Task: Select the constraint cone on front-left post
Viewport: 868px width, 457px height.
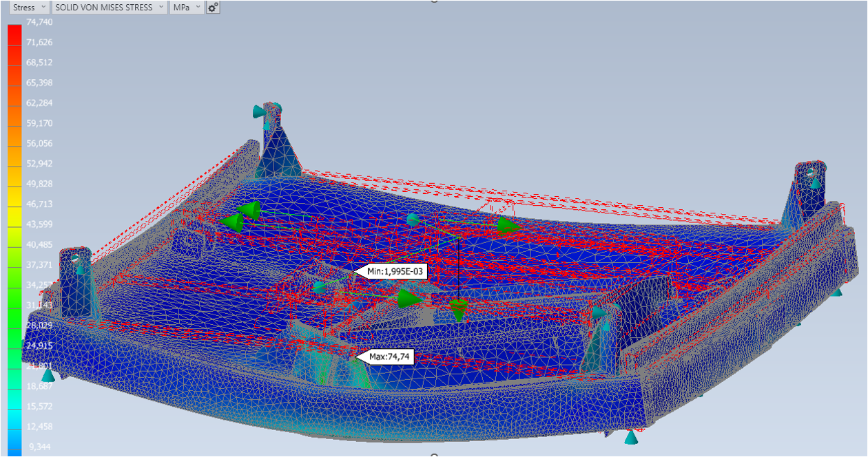Action: pos(81,268)
